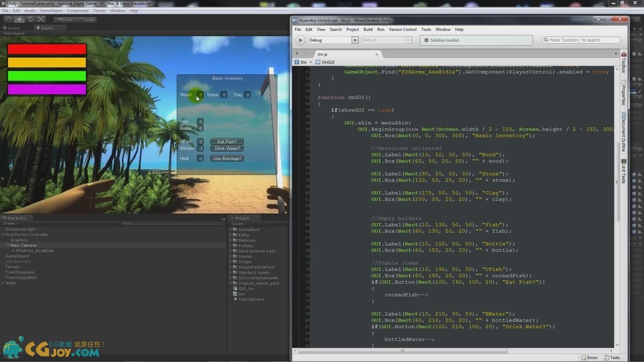Click the MonoDevelop search field
The height and width of the screenshot is (362, 644).
point(581,40)
